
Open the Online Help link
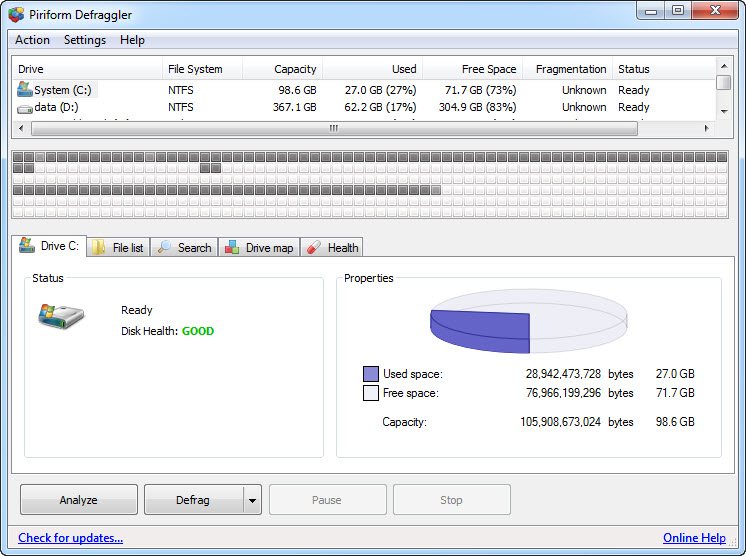pos(694,538)
